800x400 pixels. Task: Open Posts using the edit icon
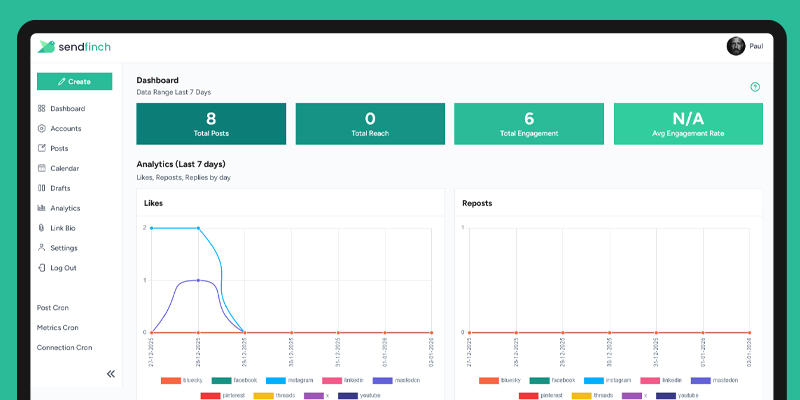coord(41,148)
